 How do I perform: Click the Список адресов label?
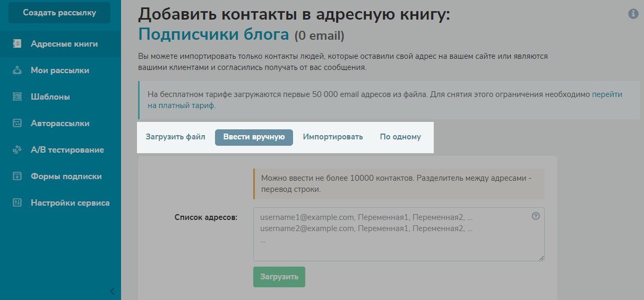[x=206, y=217]
